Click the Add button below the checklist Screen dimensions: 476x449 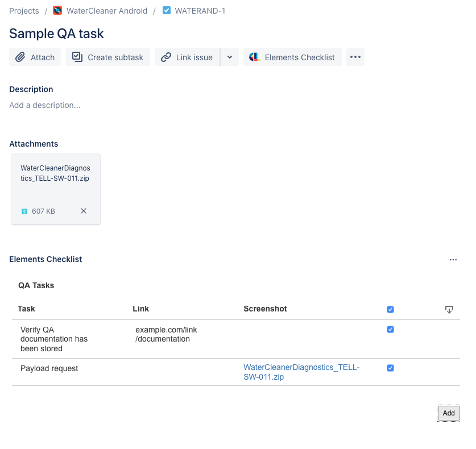click(448, 413)
